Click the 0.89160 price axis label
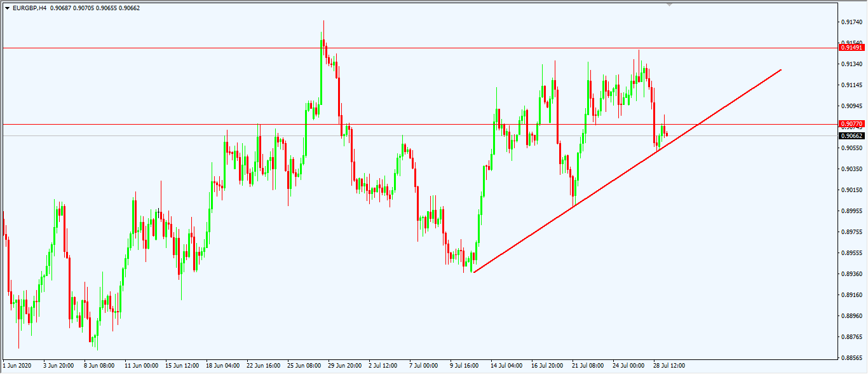 [x=851, y=295]
